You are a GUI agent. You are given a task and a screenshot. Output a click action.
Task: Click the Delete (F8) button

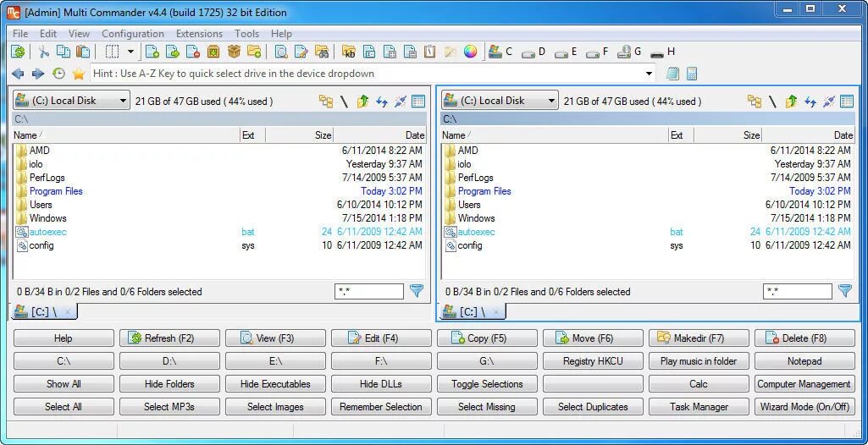(804, 338)
